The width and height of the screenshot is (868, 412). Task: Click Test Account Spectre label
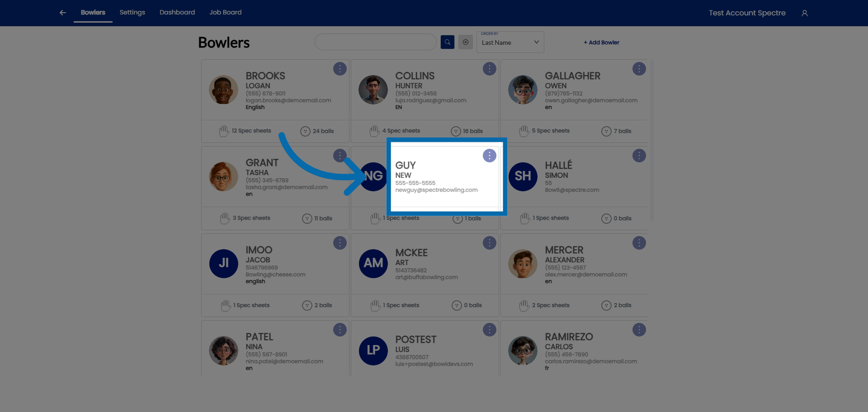point(747,13)
